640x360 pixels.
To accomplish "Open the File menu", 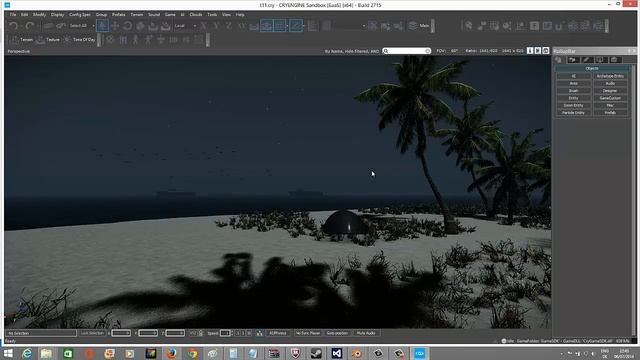I will tap(13, 14).
